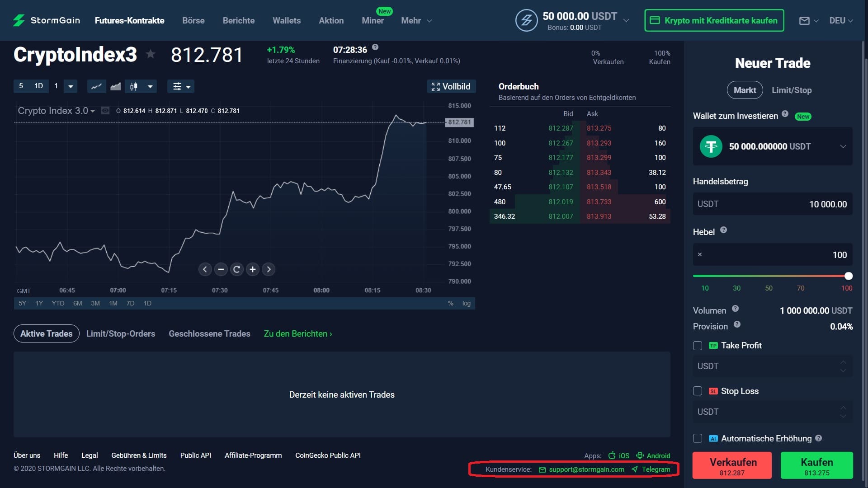Open the Wallets menu item
The width and height of the screenshot is (868, 488).
(x=286, y=21)
